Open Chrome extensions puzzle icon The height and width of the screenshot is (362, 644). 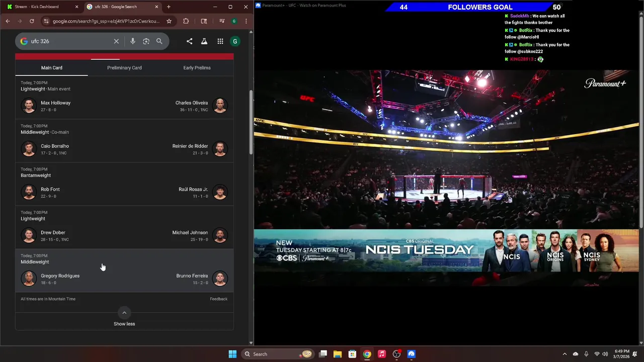tap(186, 21)
